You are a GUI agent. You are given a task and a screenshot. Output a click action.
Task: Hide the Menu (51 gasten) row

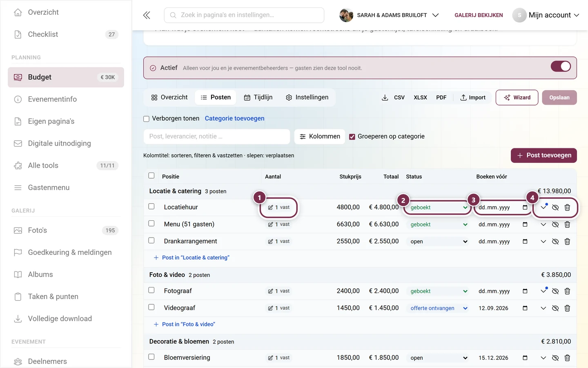[x=555, y=224]
